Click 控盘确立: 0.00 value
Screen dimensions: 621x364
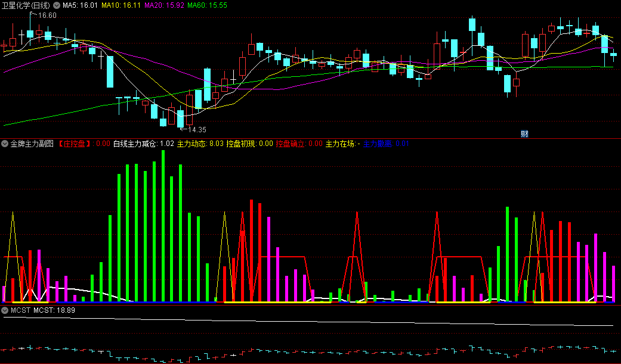click(x=299, y=144)
